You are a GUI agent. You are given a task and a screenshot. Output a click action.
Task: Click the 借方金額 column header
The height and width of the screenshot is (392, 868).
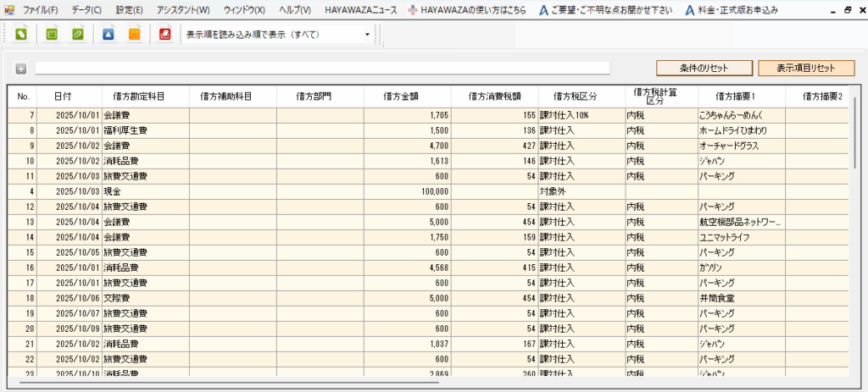[x=406, y=97]
